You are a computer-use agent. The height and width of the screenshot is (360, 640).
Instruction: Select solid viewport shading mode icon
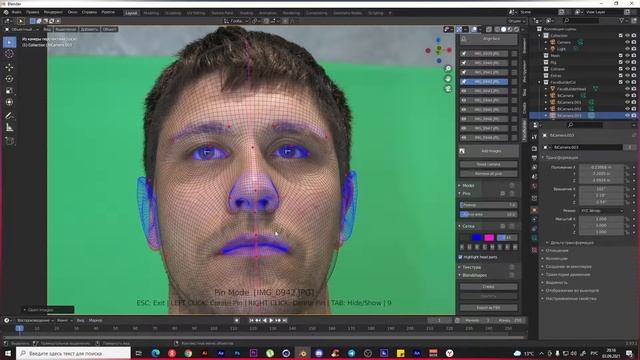(x=503, y=29)
